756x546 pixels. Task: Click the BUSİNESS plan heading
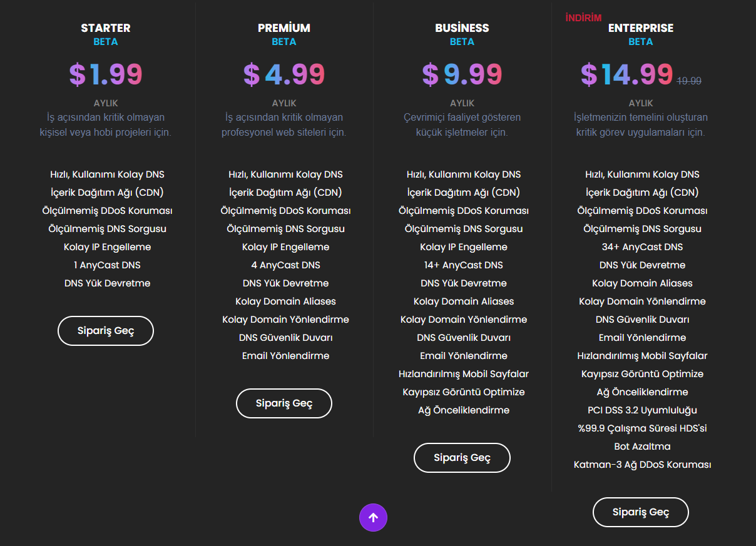[462, 28]
